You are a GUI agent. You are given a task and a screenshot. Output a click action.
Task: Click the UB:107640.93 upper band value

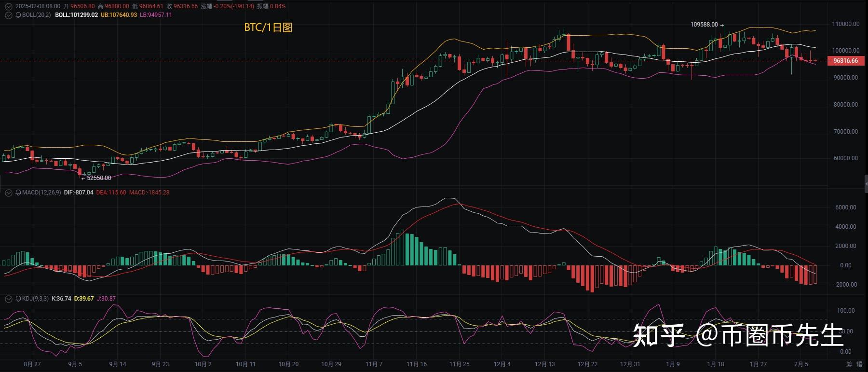[x=119, y=15]
